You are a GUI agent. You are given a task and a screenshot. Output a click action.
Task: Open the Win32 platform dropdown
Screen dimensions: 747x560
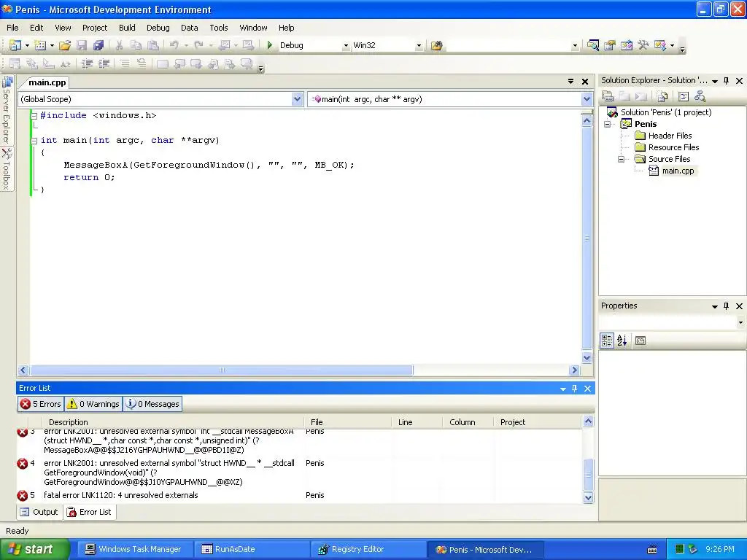tap(418, 46)
